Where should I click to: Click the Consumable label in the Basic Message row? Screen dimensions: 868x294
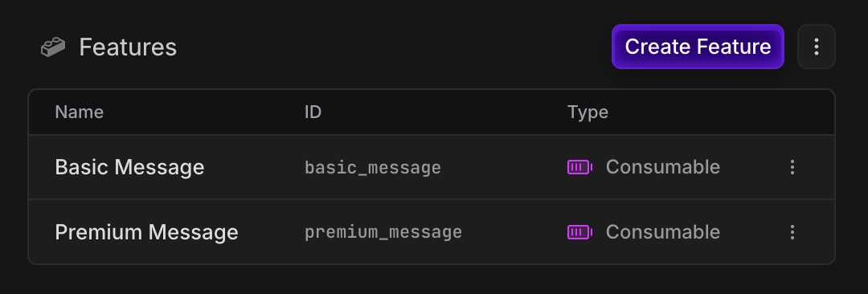click(x=662, y=167)
